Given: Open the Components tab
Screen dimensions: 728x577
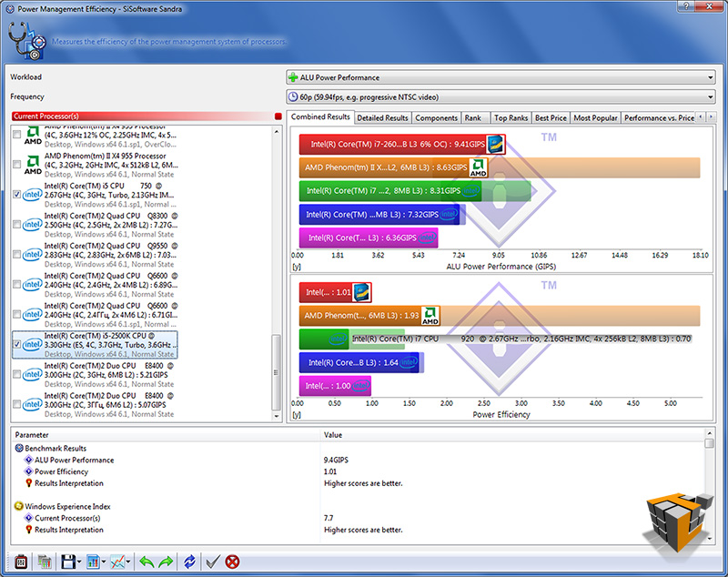Looking at the screenshot, I should pos(437,118).
